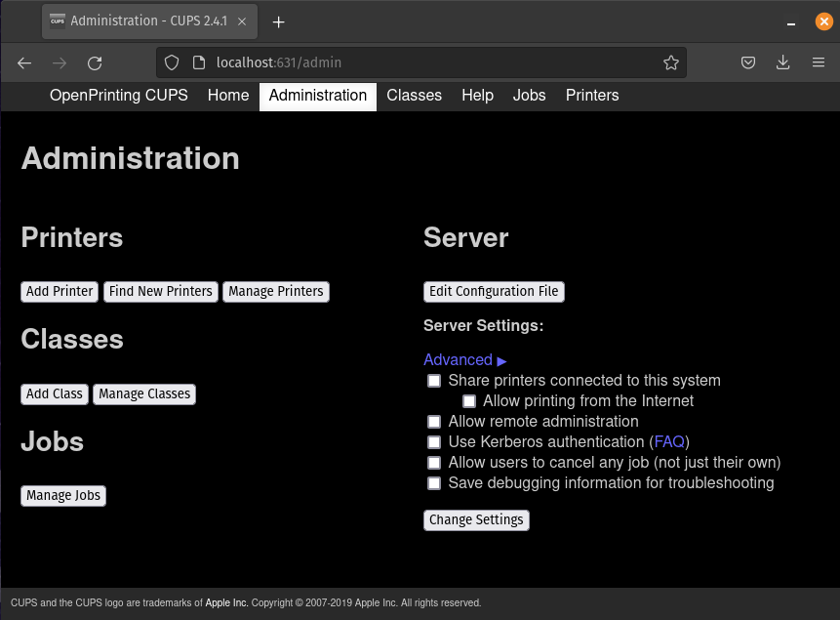
Task: Enable Share printers connected to this system
Action: [434, 381]
